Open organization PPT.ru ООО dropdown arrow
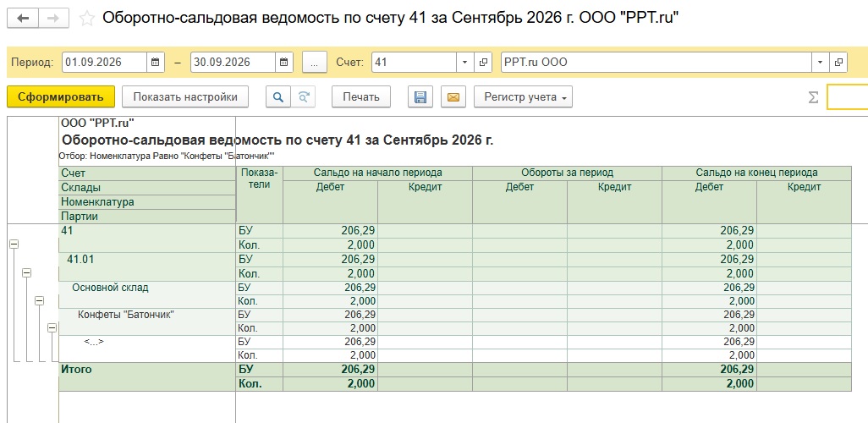The height and width of the screenshot is (423, 868). [820, 62]
